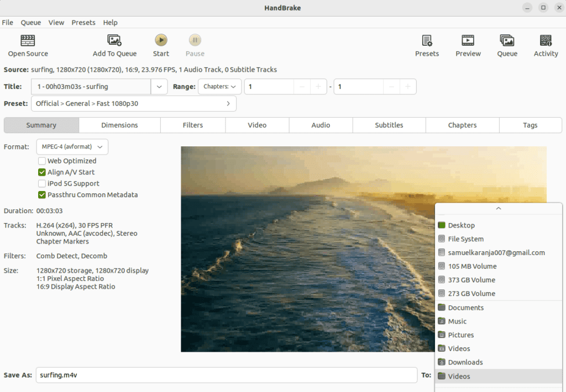The width and height of the screenshot is (566, 392).
Task: Open the Queue menu in menu bar
Action: pyautogui.click(x=31, y=22)
